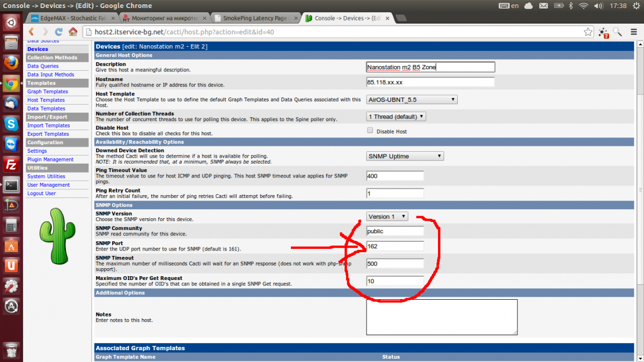This screenshot has width=644, height=362.
Task: Open the Trash icon in the launcher
Action: click(11, 350)
